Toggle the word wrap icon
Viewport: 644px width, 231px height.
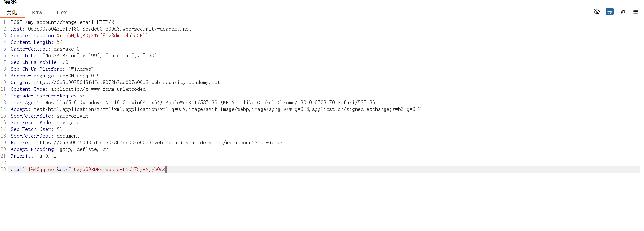click(610, 12)
